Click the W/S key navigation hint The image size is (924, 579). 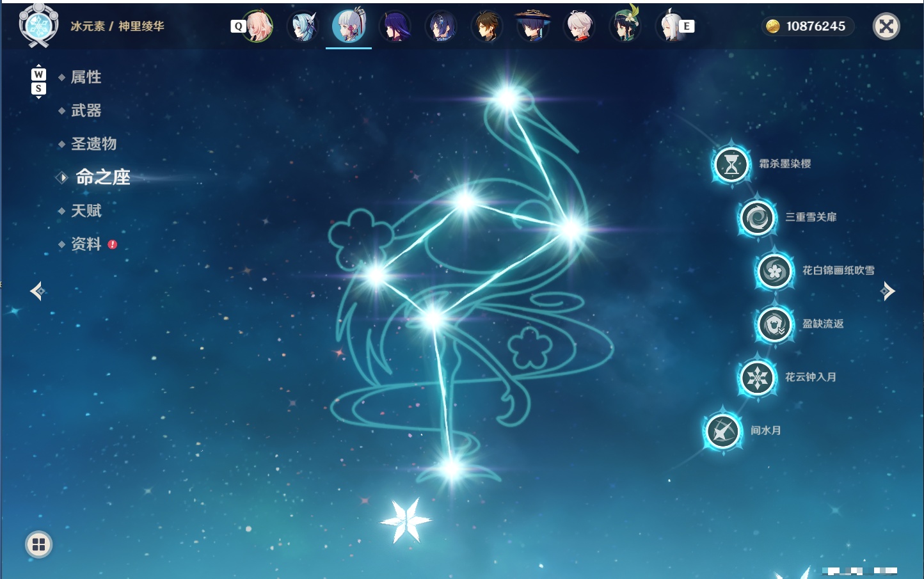38,82
